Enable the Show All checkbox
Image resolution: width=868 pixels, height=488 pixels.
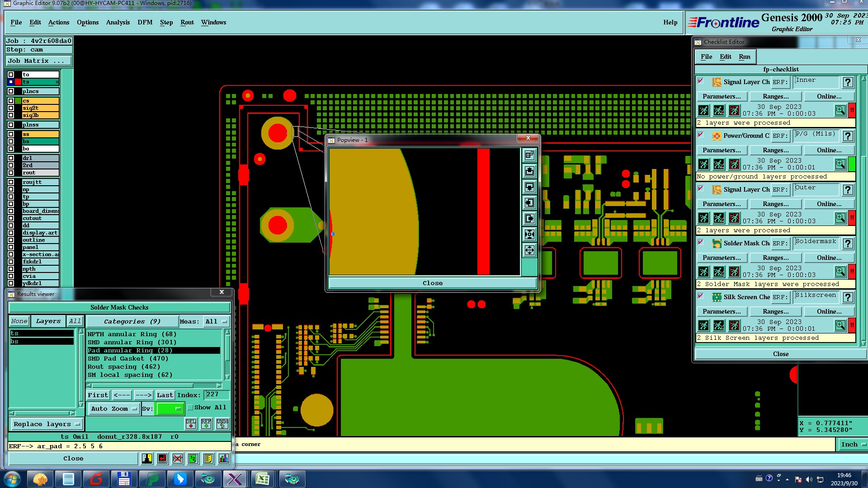tap(190, 408)
